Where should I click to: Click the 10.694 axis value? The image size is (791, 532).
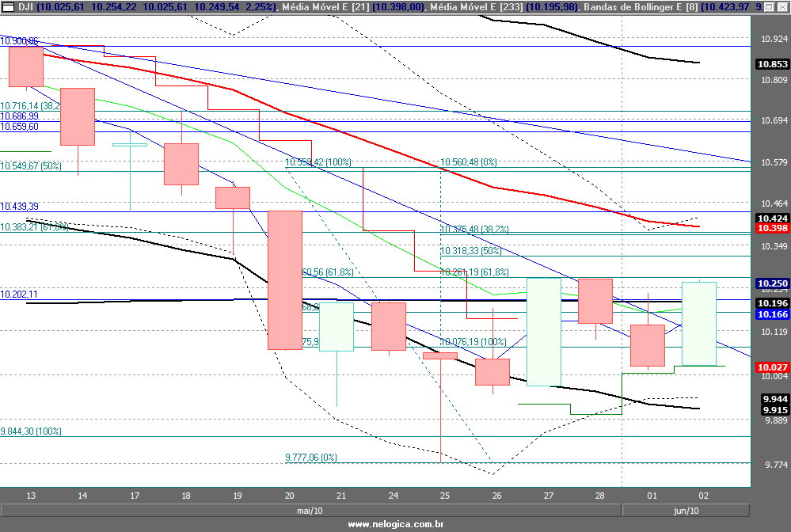coord(774,120)
